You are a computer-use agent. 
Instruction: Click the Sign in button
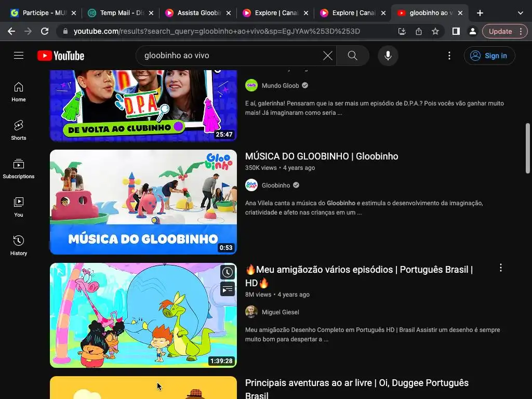click(x=489, y=56)
